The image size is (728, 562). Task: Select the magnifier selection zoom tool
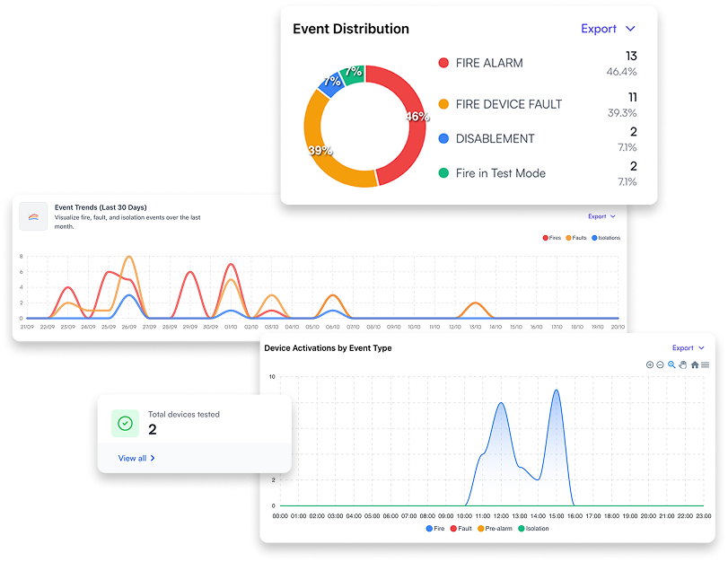pos(671,364)
